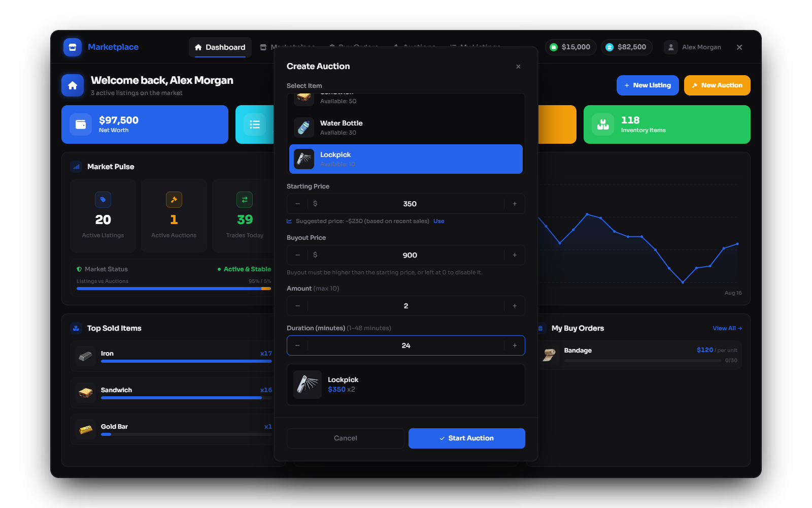Click the green cash balance $15,000

click(570, 47)
